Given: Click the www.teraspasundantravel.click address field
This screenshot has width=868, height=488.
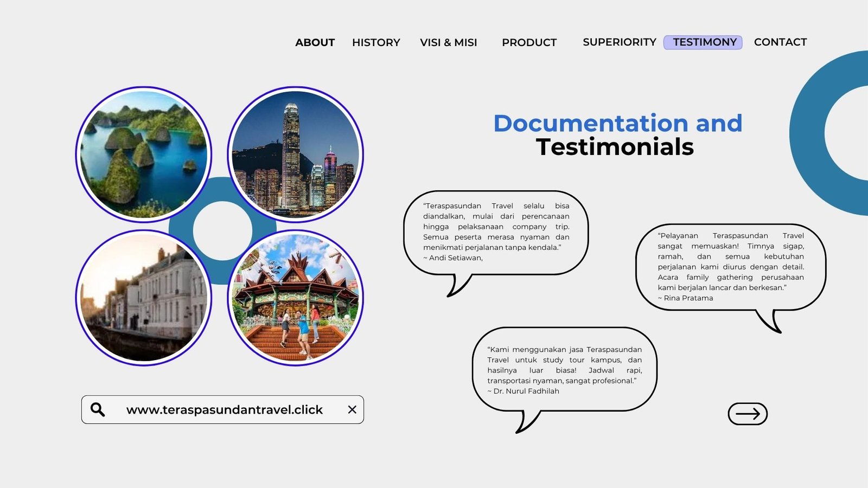Looking at the screenshot, I should click(224, 410).
